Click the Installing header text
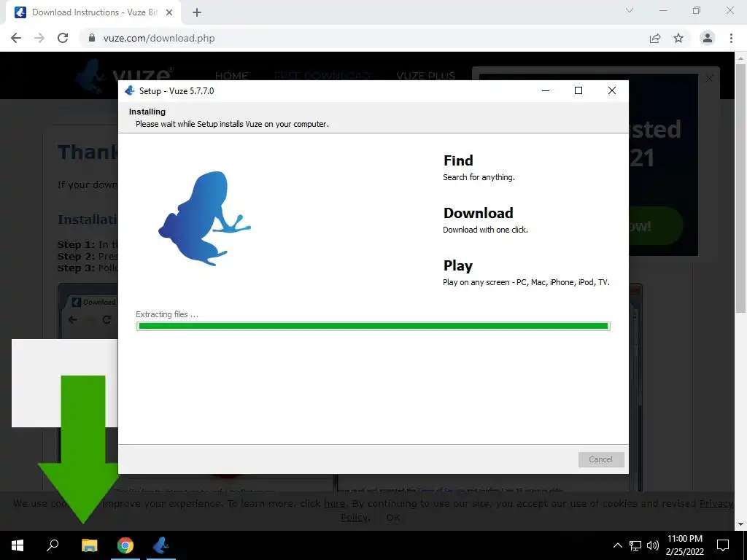Screen dimensions: 747x560 (147, 112)
